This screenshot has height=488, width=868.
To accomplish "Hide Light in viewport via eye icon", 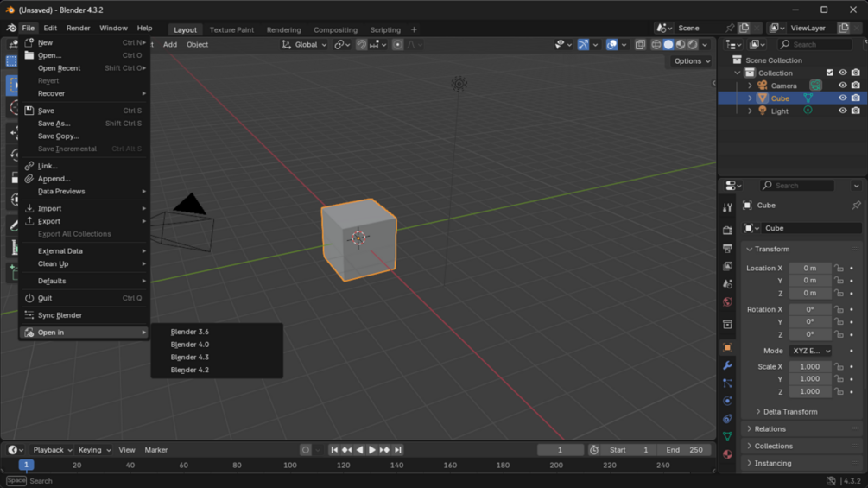I will (843, 111).
